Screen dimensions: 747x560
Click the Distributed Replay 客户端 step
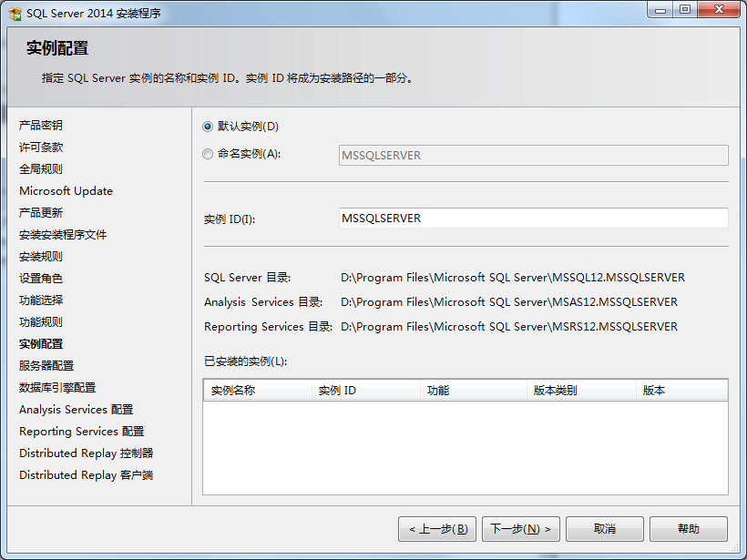pyautogui.click(x=87, y=475)
